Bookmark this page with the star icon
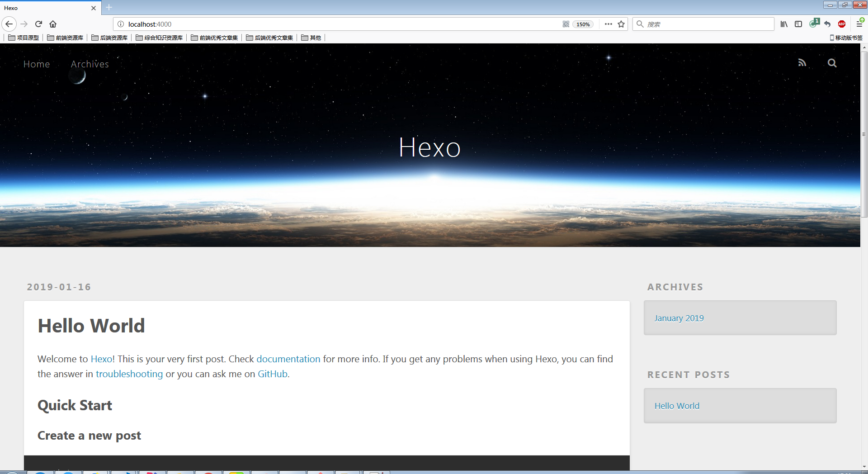The height and width of the screenshot is (474, 868). tap(621, 24)
